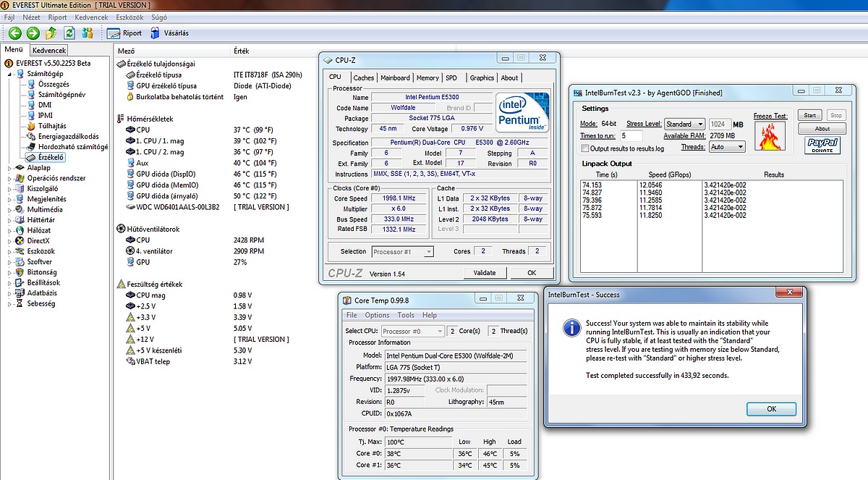Expand the Megjelenítés tree node
868x480 pixels.
point(9,199)
